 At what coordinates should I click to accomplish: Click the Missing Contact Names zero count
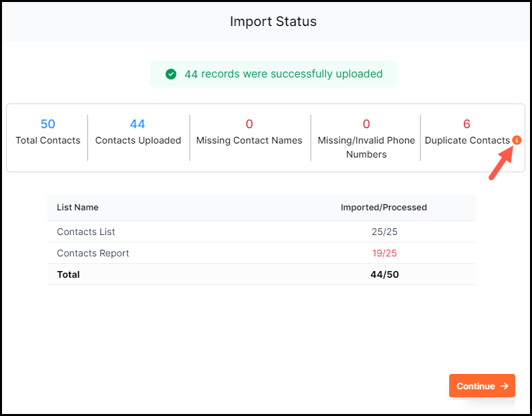tap(249, 124)
